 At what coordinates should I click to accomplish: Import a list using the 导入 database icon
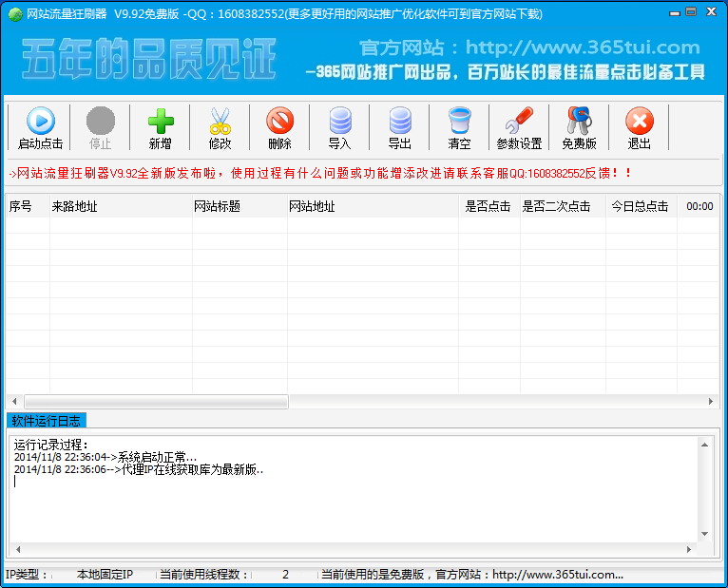[x=340, y=127]
